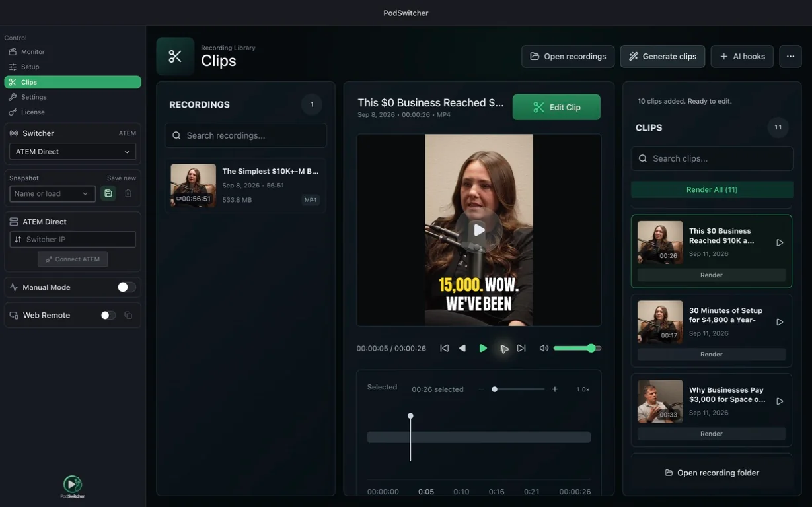Toggle the Web Remote switch
The width and height of the screenshot is (812, 507).
point(108,315)
